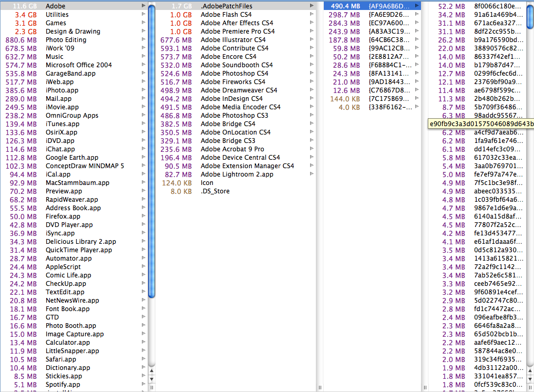Click first column resize handle

tap(151, 388)
